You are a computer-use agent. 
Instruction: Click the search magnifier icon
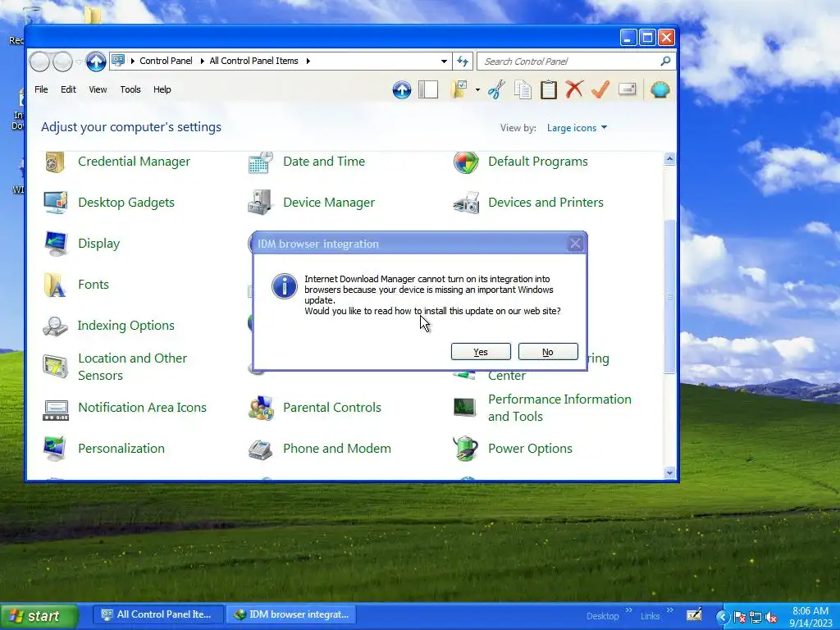click(665, 61)
